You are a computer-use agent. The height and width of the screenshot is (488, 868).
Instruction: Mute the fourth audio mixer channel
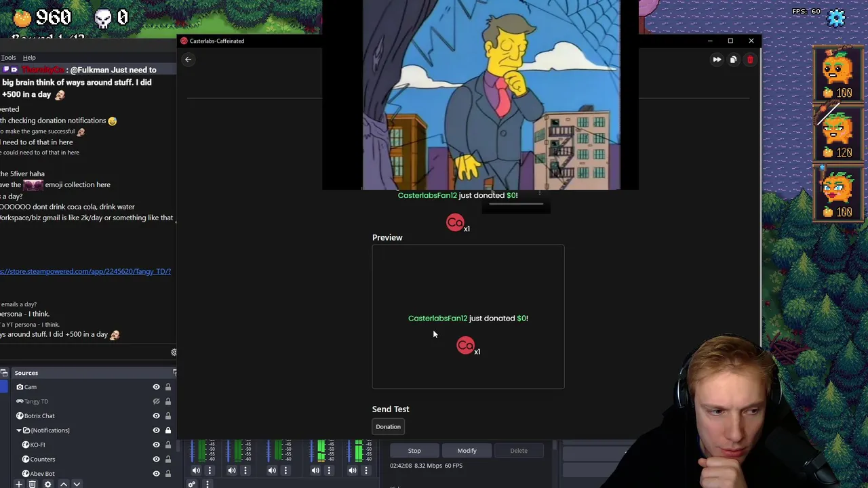click(x=315, y=470)
